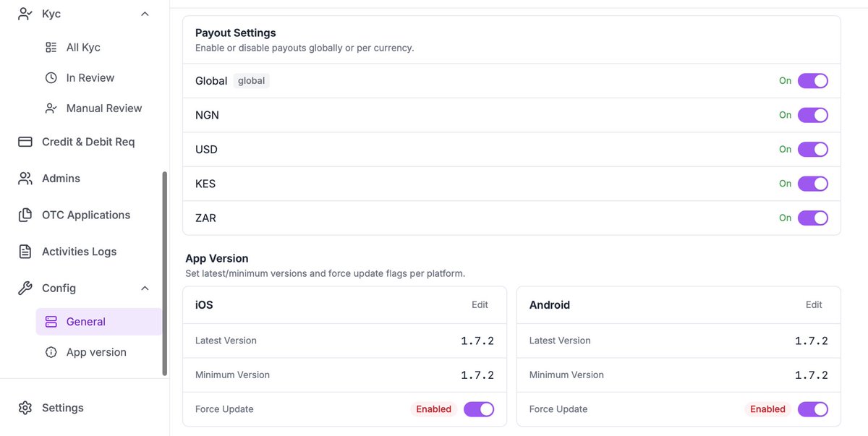Click the sidebar vertical scrollbar

tap(165, 273)
